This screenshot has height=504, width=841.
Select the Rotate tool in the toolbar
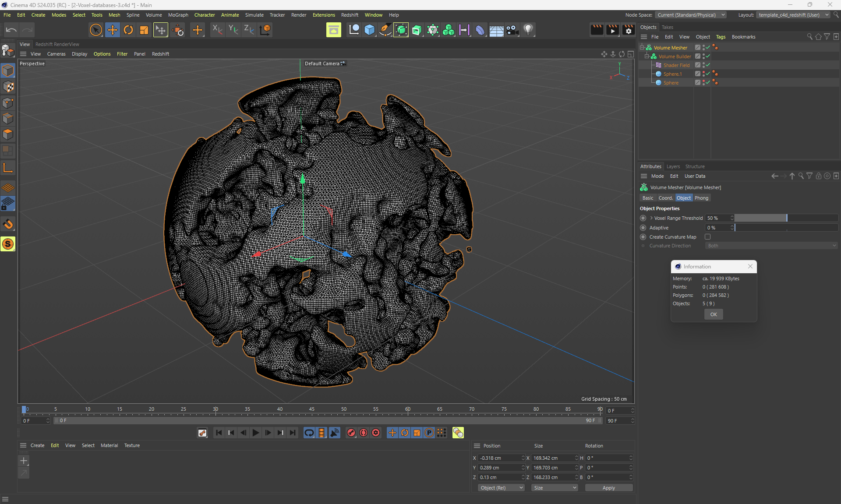(x=128, y=30)
